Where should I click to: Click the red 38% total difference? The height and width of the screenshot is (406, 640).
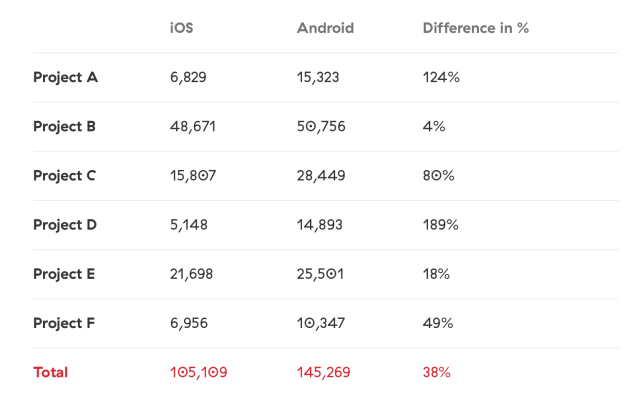437,372
